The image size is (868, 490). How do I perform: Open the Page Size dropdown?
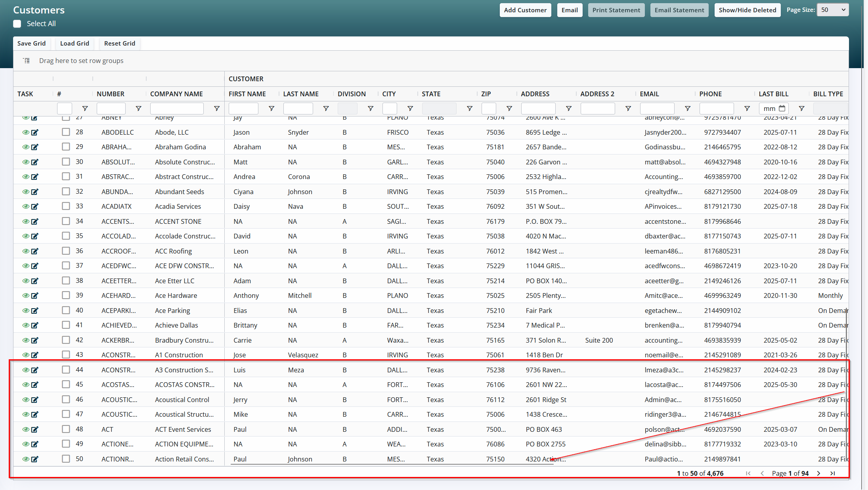833,10
